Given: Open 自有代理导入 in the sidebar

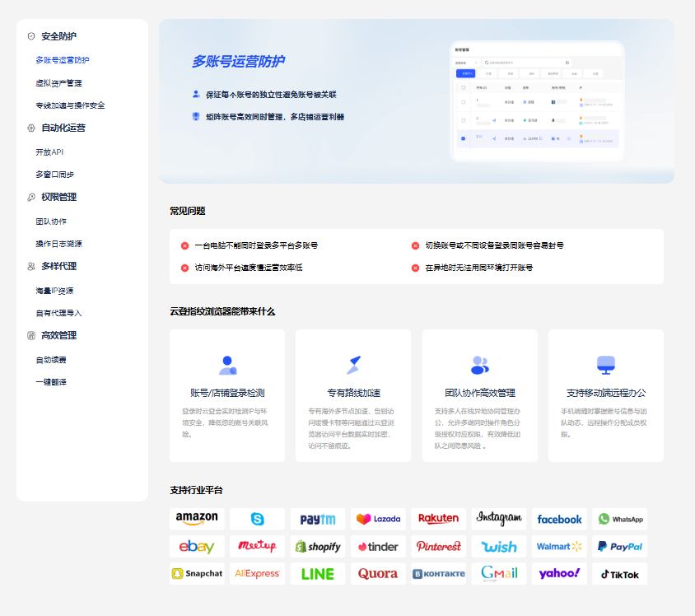Looking at the screenshot, I should 59,313.
